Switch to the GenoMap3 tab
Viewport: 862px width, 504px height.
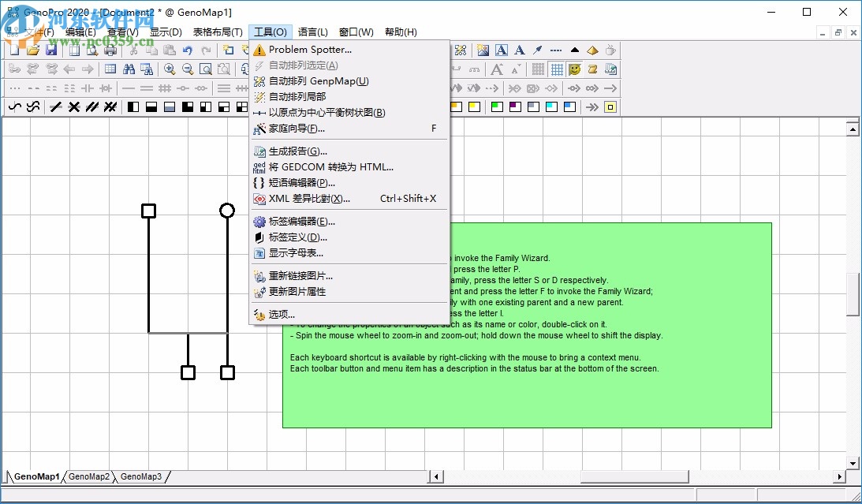(x=141, y=477)
